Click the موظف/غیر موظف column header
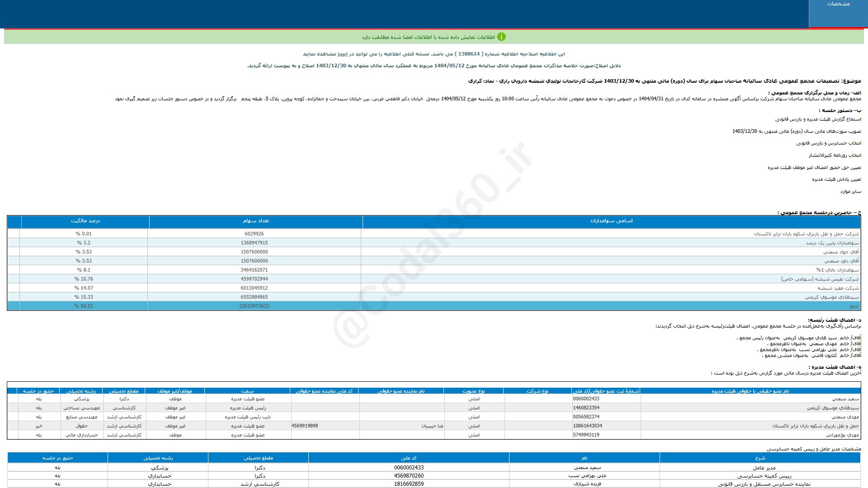Viewport: 868px width, 488px height. (175, 391)
